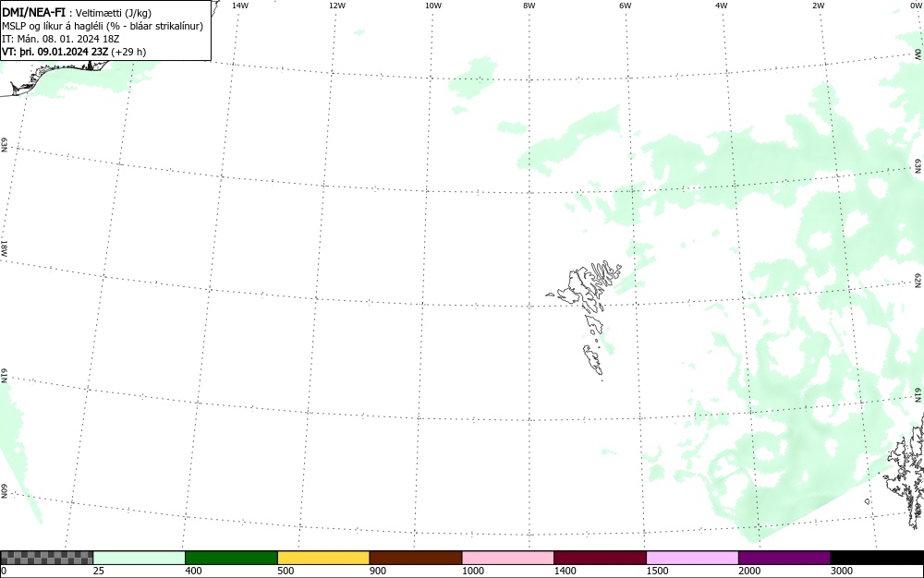Click the purple 2000–3000 legend swatch
The image size is (924, 578).
point(784,558)
